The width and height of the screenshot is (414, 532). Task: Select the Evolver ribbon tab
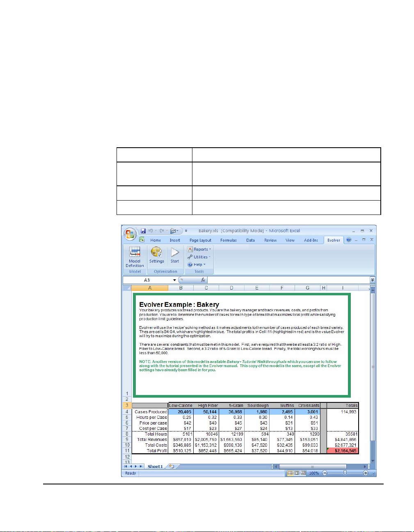tap(334, 240)
